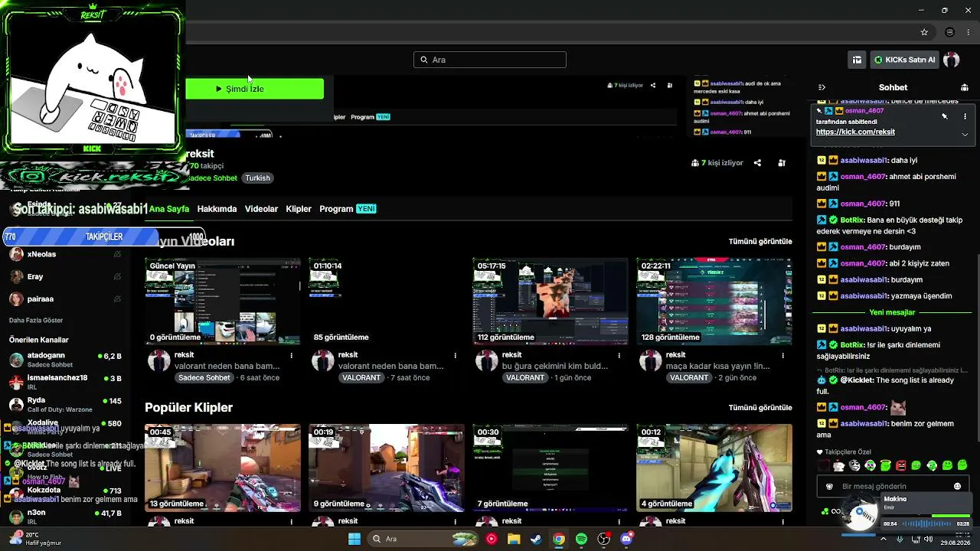Unpin the pinned chat message
This screenshot has height=551, width=980.
click(x=945, y=116)
